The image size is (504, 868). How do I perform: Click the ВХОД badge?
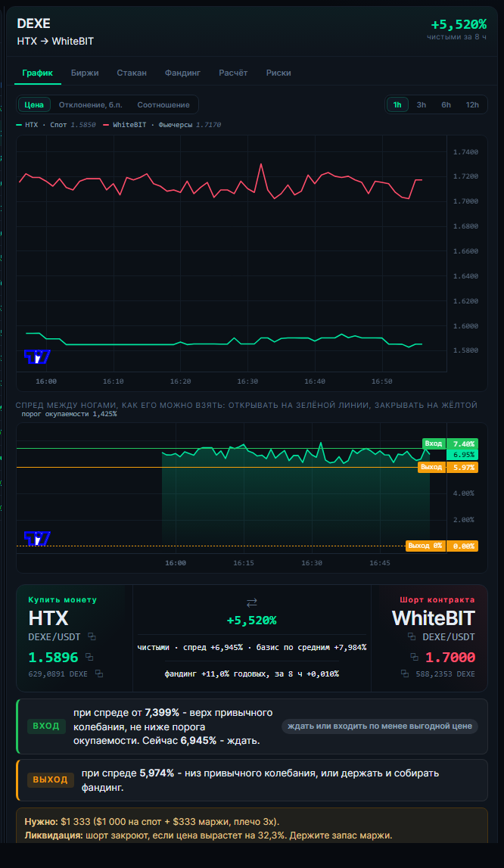coord(46,726)
